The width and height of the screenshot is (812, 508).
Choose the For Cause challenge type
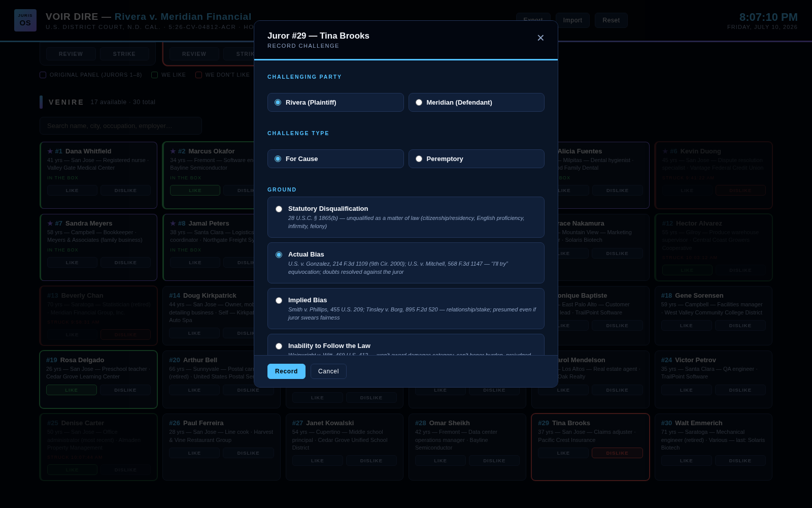coord(335,159)
